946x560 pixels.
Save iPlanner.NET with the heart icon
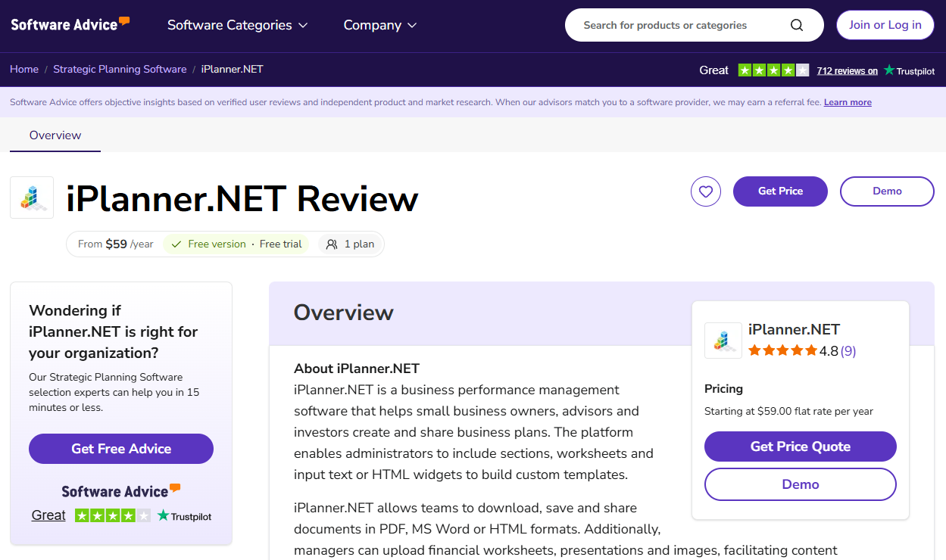pyautogui.click(x=706, y=191)
